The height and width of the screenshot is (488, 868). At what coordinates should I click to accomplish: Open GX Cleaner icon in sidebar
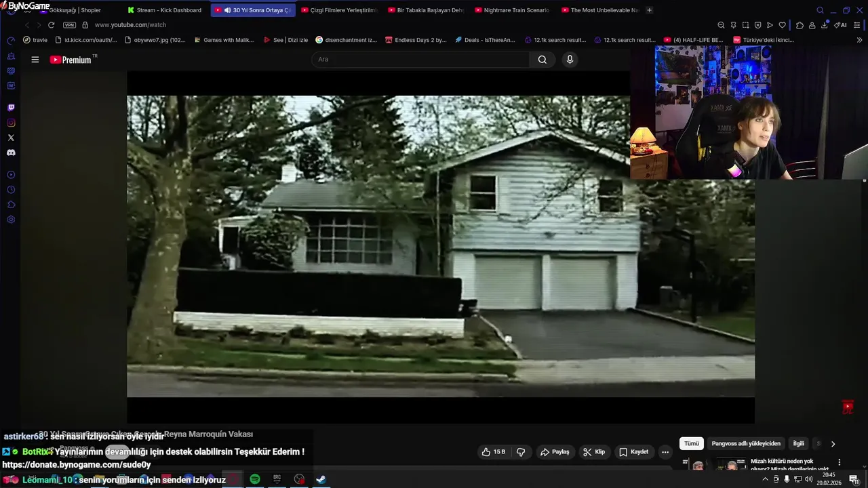coord(11,56)
